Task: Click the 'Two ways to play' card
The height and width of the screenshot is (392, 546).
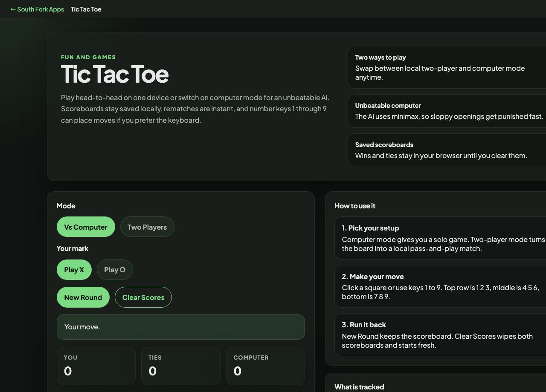Action: coord(447,67)
